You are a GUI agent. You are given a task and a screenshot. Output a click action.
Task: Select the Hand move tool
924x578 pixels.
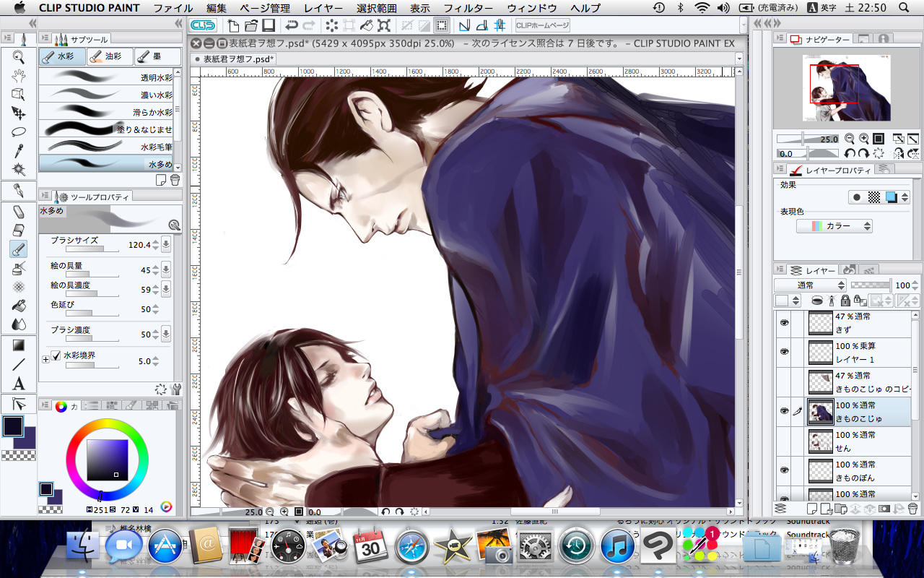19,76
